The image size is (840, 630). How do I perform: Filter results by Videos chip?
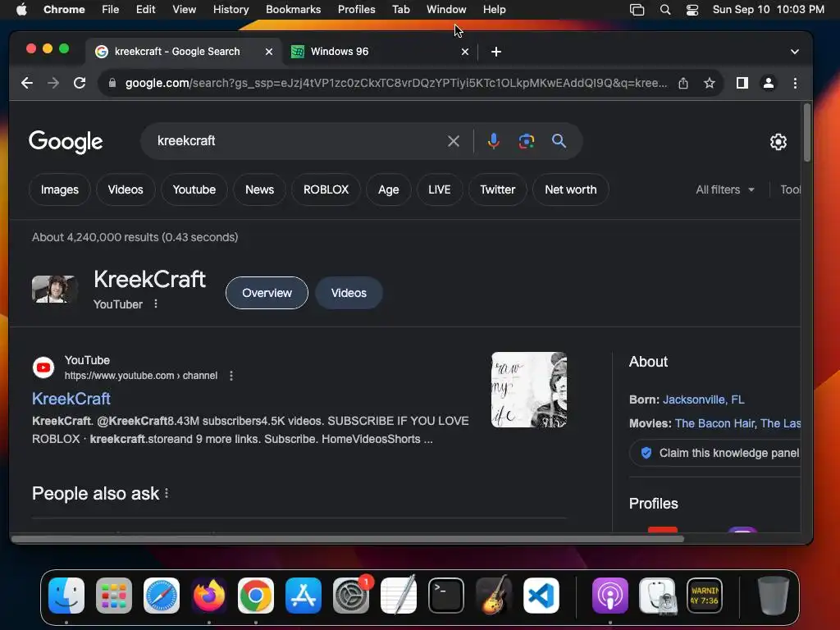click(126, 189)
